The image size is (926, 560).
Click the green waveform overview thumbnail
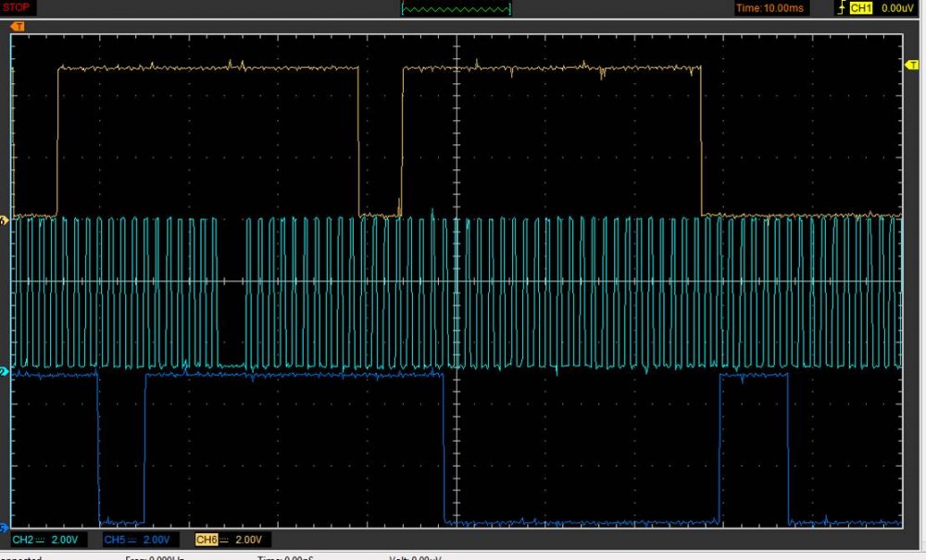[456, 8]
